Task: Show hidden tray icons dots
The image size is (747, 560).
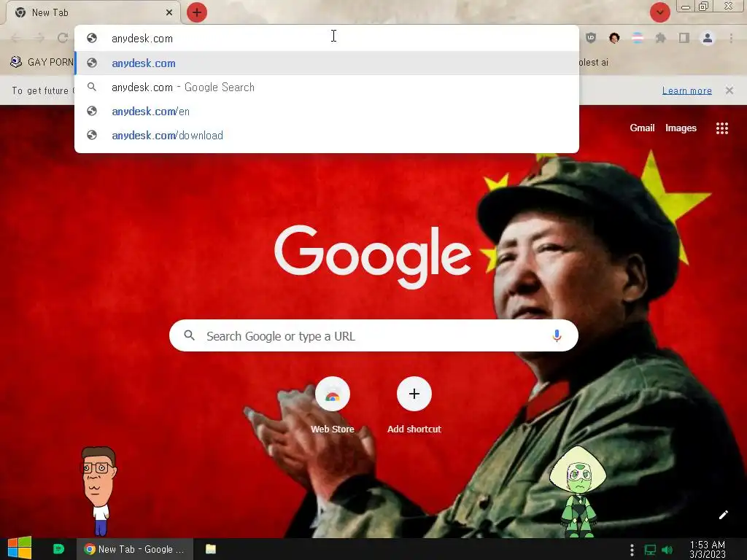Action: (632, 550)
